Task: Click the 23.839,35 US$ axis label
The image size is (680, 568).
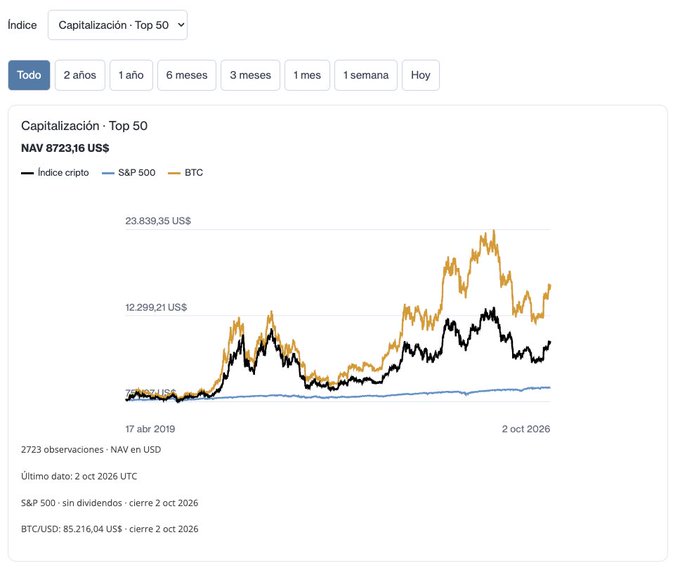Action: [158, 221]
